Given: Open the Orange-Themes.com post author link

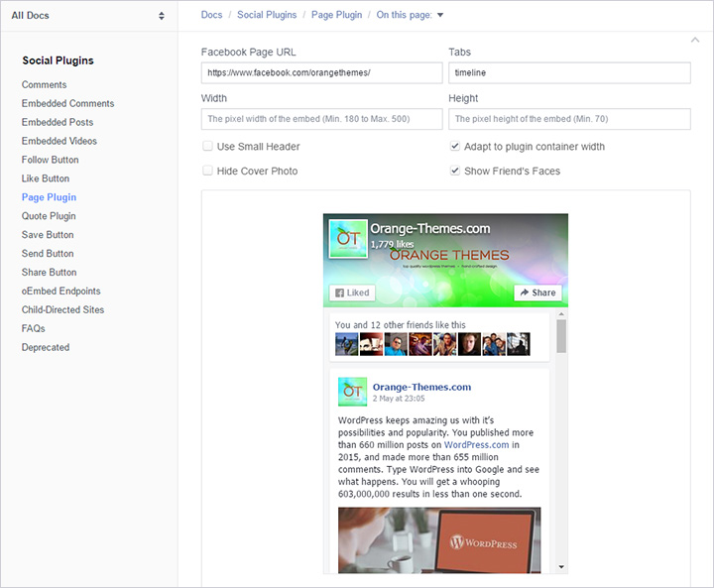Looking at the screenshot, I should point(421,387).
